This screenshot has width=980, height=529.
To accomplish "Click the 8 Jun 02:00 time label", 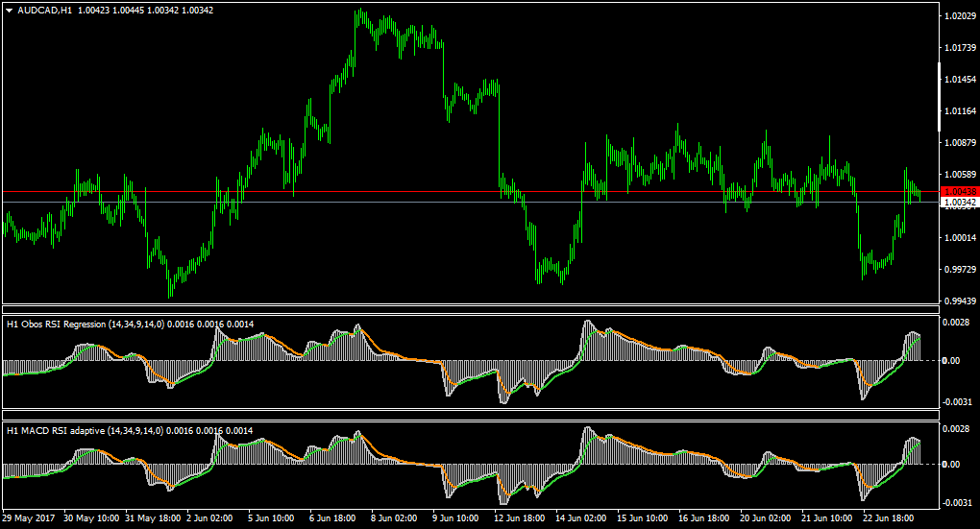I will (x=394, y=517).
